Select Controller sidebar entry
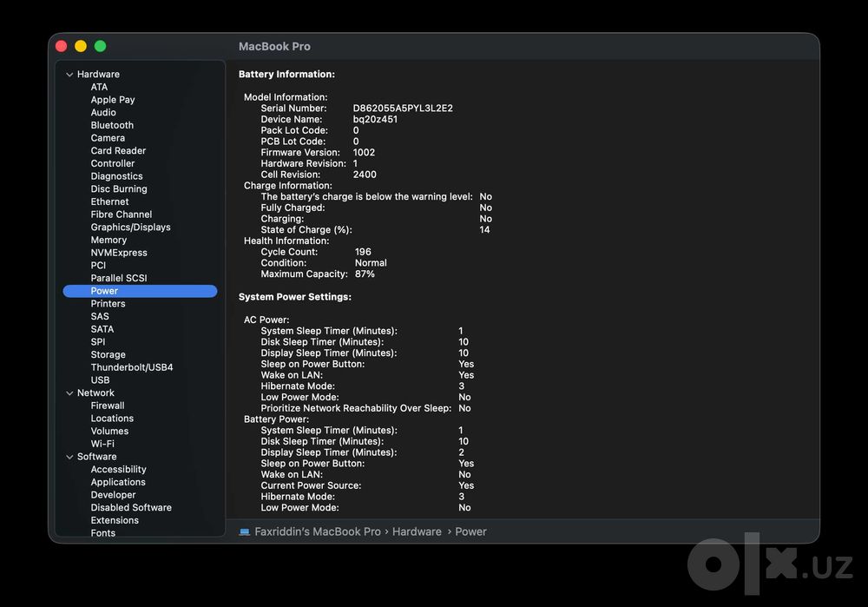The height and width of the screenshot is (607, 868). (113, 163)
